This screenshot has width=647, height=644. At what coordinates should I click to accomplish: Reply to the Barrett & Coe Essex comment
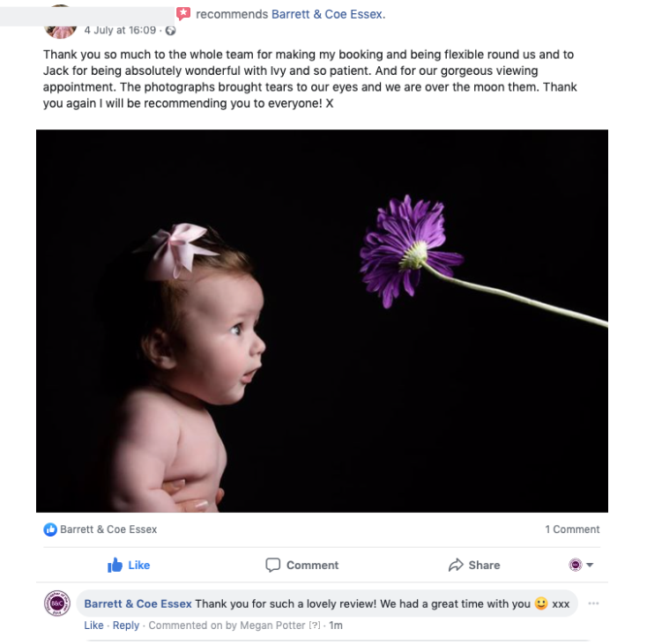[126, 625]
